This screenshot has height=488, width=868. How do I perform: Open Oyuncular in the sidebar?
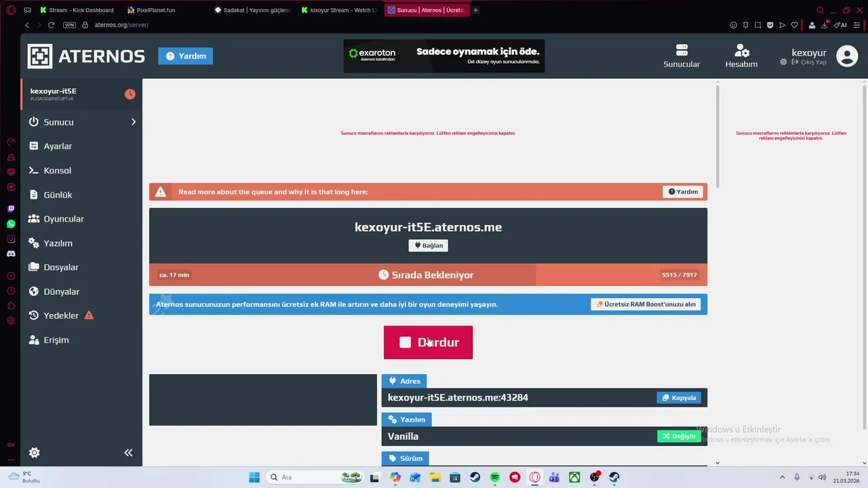(x=64, y=219)
